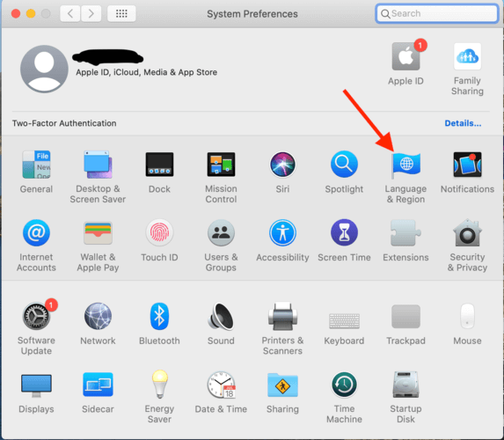Open Network preferences
This screenshot has height=440, width=504.
pos(98,316)
